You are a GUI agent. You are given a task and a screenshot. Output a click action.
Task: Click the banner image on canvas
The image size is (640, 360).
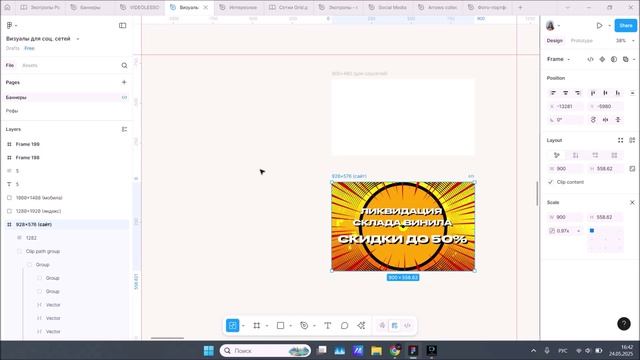coord(403,226)
